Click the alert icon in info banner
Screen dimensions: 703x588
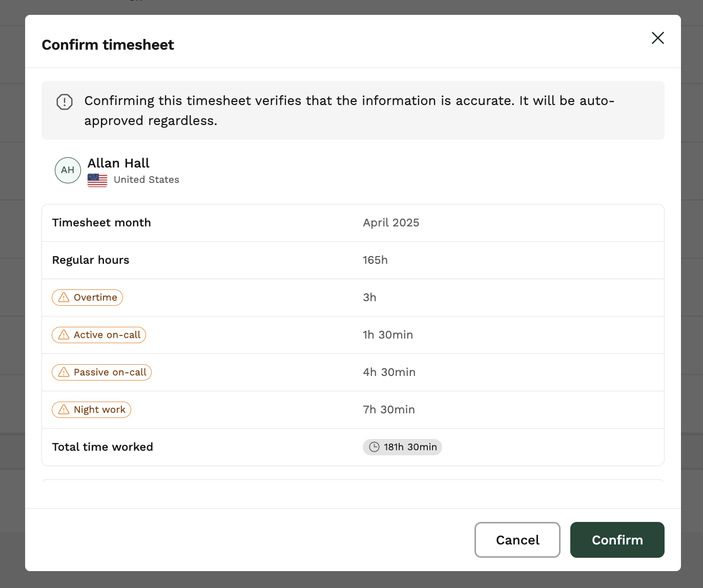[65, 102]
